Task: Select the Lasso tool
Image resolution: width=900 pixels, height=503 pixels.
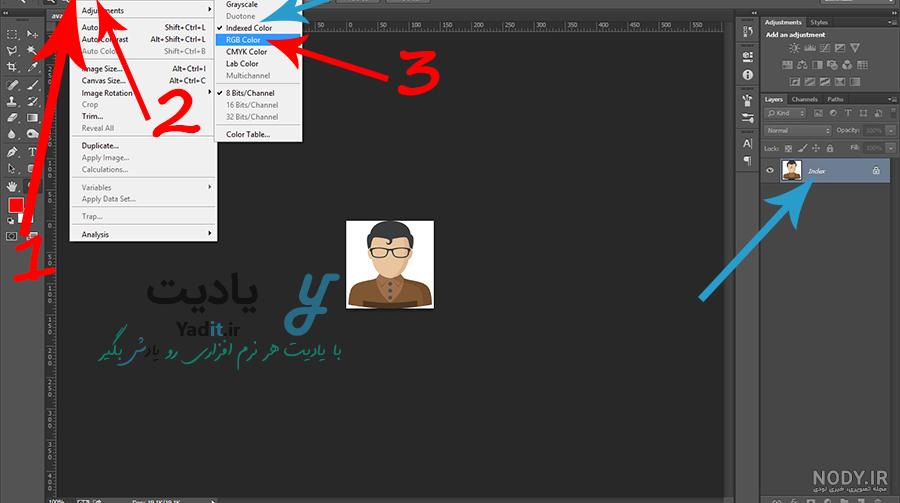Action: [x=11, y=51]
